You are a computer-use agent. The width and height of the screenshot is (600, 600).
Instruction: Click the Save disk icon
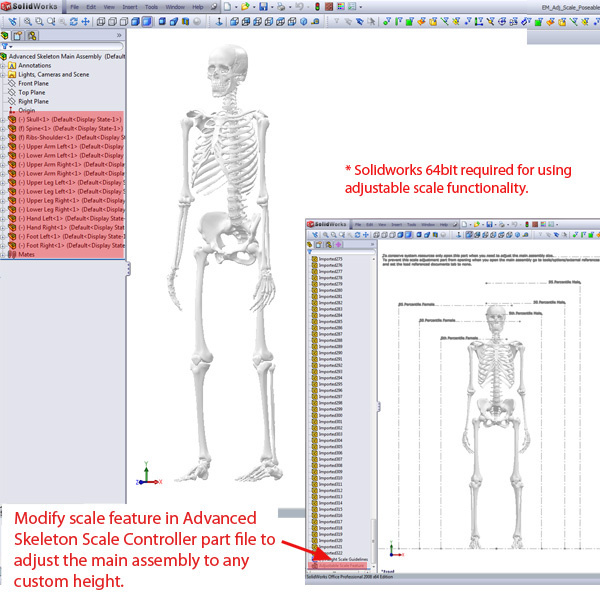263,7
